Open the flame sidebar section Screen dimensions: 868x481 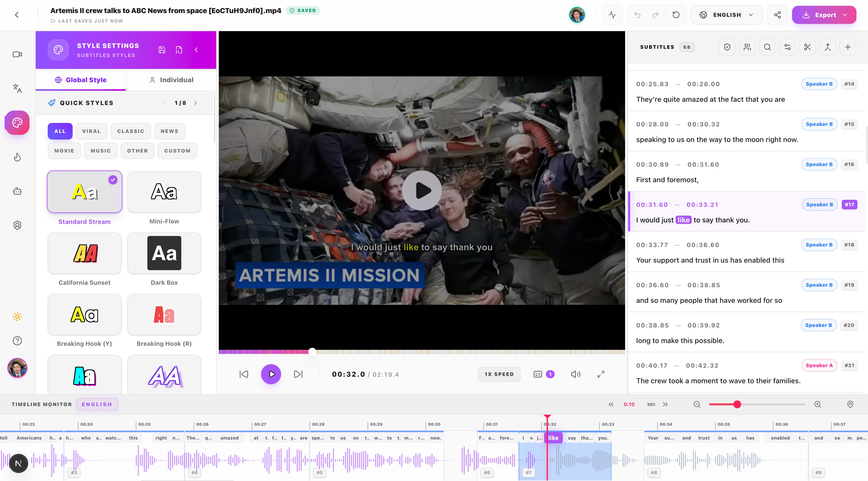[x=17, y=157]
